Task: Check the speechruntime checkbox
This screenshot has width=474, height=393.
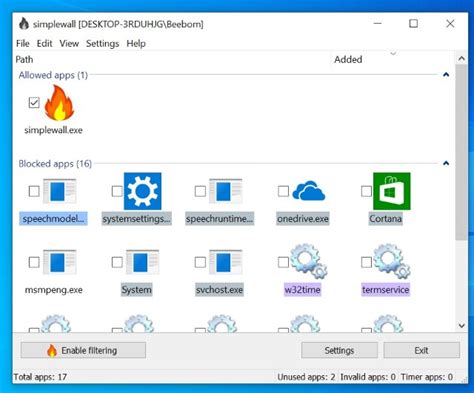Action: pos(200,191)
